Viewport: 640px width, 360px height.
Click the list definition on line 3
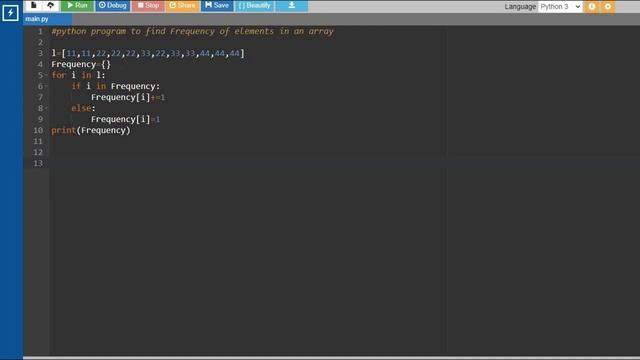point(148,53)
